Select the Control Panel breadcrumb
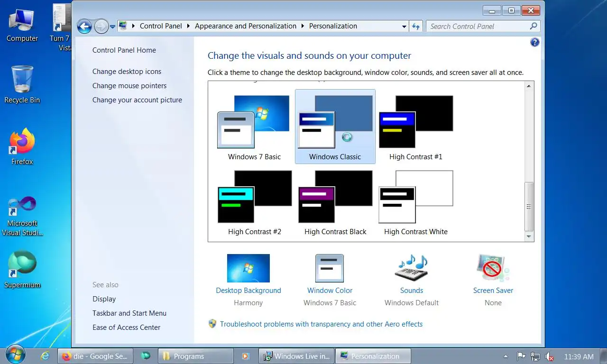The height and width of the screenshot is (364, 607). (x=161, y=26)
